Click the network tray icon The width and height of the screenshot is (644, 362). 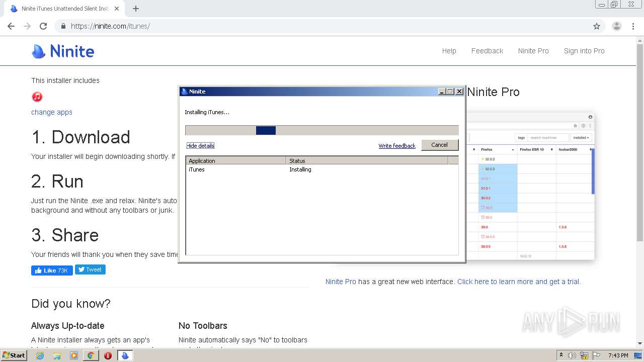point(584,355)
